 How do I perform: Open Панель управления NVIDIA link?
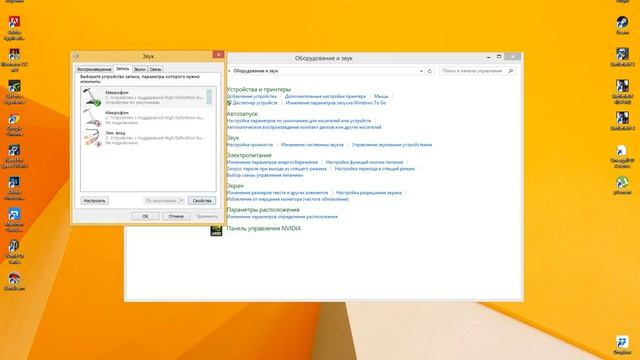tap(264, 229)
